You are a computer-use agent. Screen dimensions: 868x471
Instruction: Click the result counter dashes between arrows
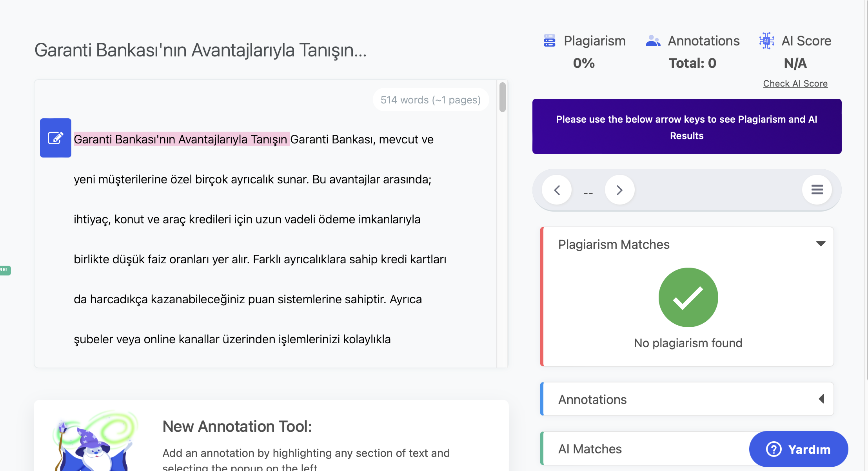(x=588, y=193)
